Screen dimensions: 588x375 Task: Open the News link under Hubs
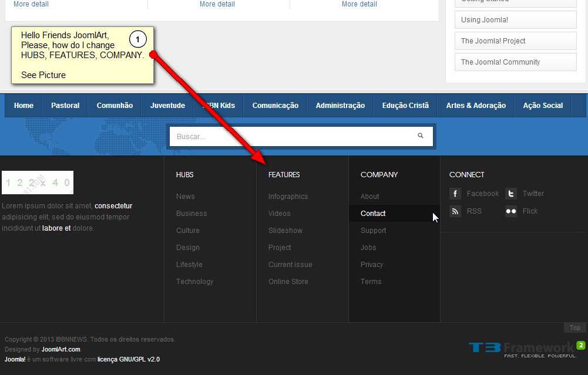185,197
